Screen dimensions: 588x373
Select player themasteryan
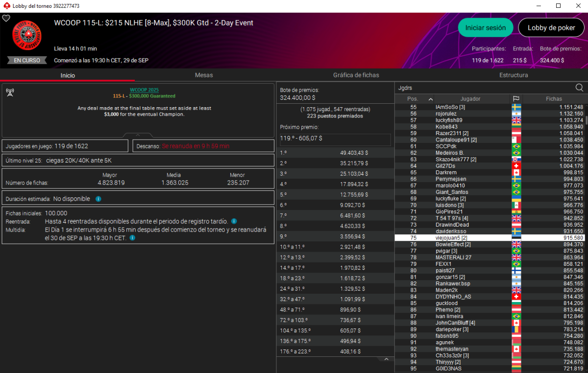[x=490, y=349]
